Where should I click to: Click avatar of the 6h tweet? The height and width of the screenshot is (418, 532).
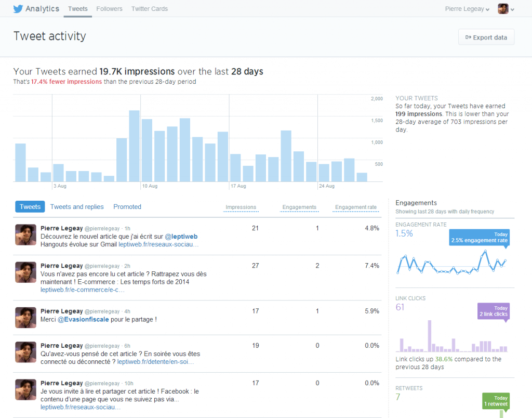(26, 352)
